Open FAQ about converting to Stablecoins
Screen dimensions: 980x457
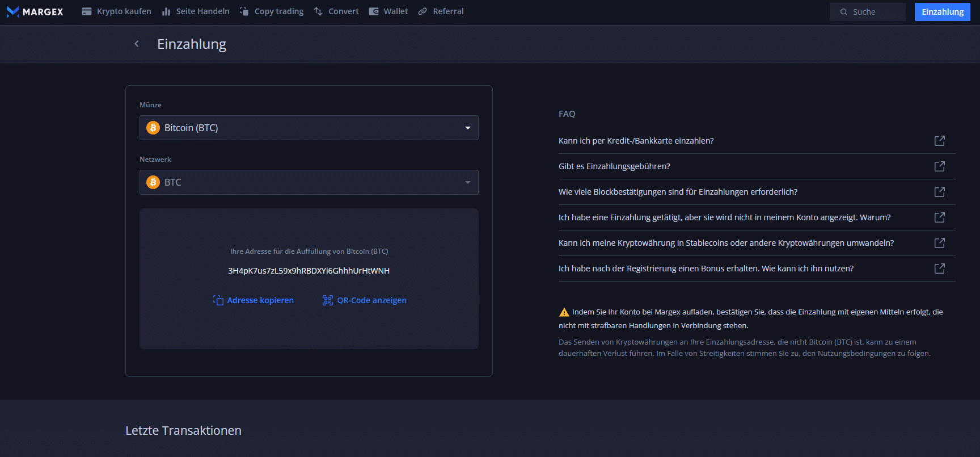pos(726,243)
